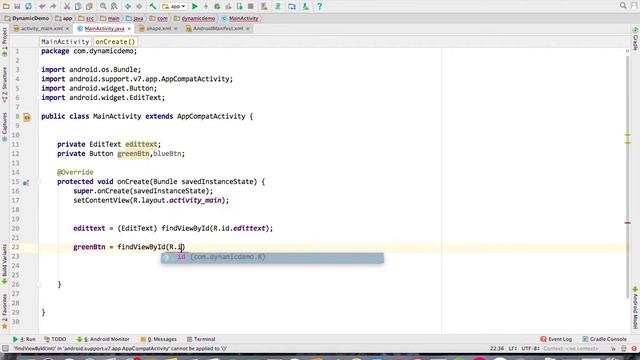
Task: Open Replace with the second magnifier icon
Action: 114,6
